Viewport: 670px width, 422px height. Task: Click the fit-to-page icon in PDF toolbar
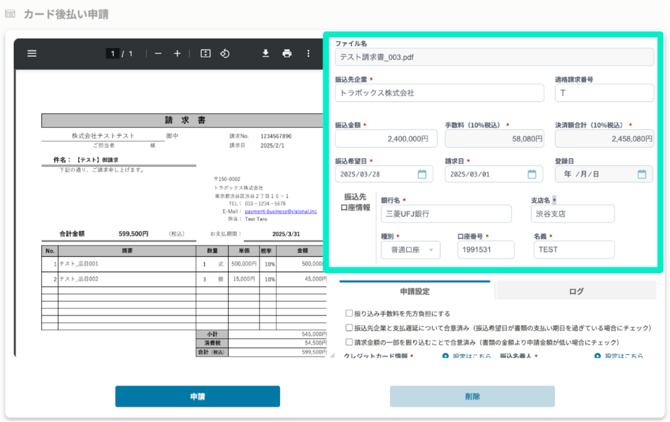tap(205, 54)
